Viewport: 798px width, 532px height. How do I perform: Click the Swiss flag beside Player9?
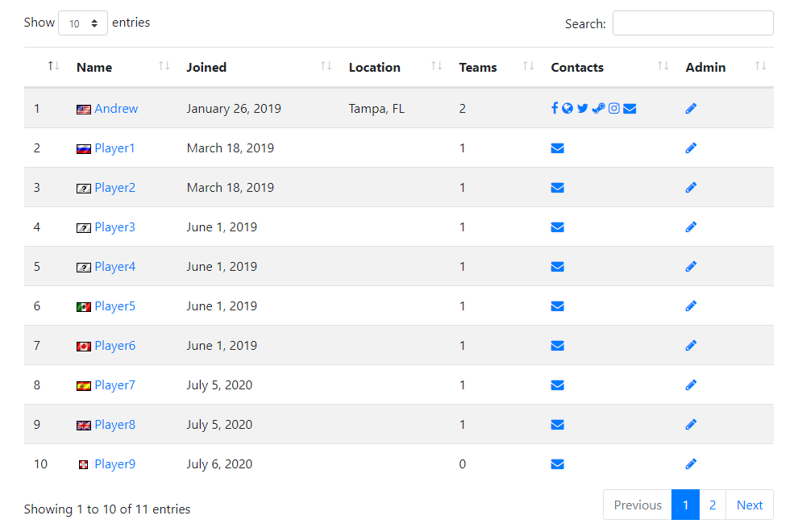tap(84, 465)
